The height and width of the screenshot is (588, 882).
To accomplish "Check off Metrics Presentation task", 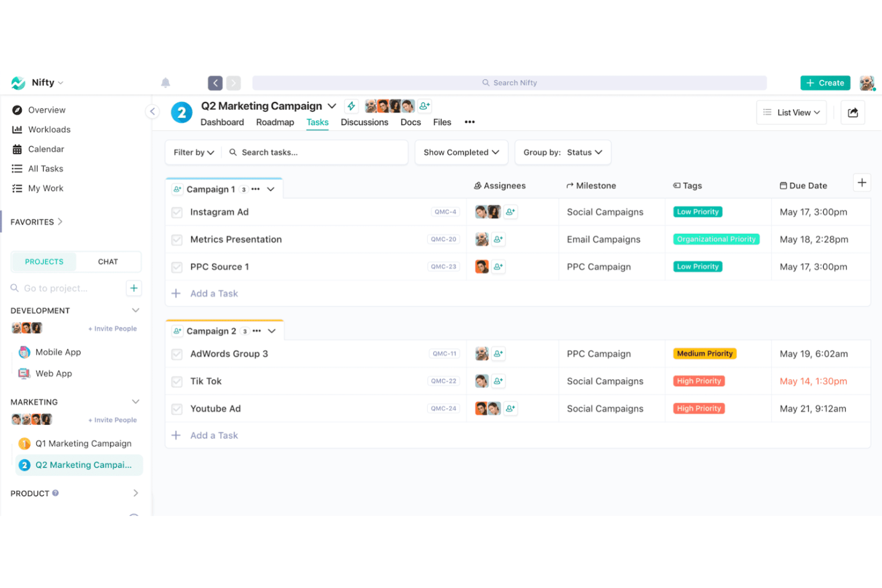I will (x=177, y=240).
